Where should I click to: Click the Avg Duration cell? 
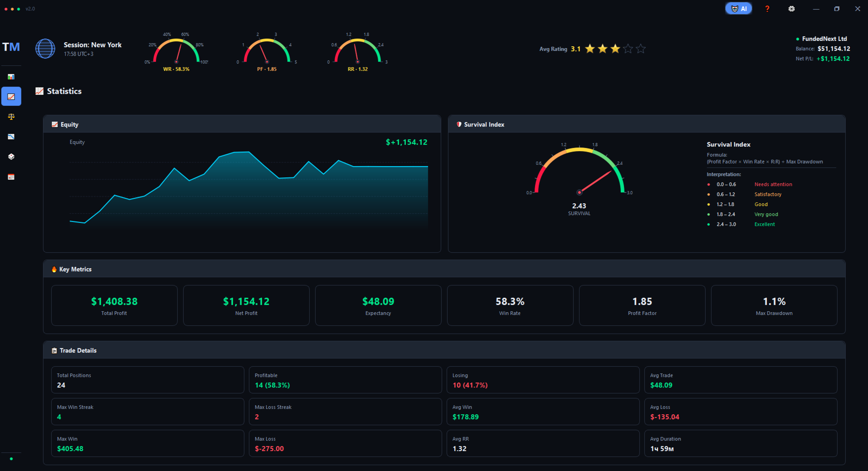pyautogui.click(x=741, y=443)
